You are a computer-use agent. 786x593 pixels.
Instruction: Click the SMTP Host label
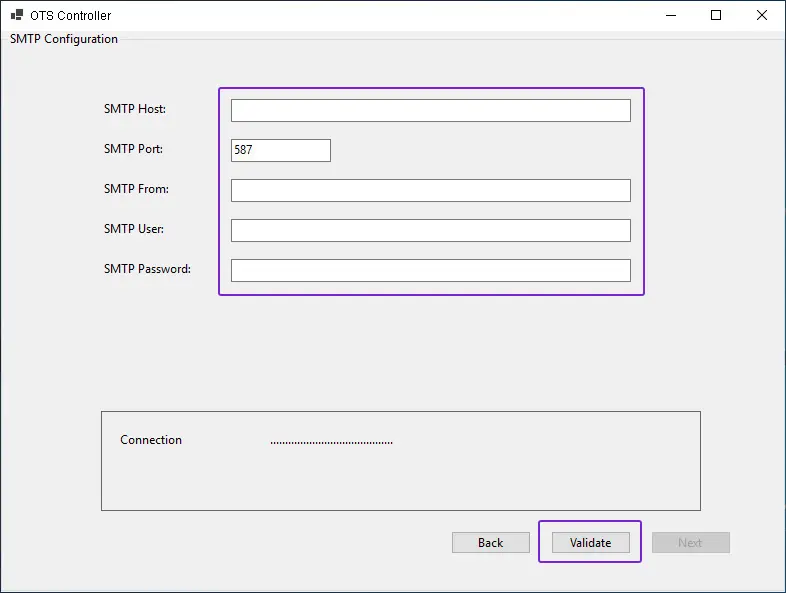pyautogui.click(x=134, y=109)
